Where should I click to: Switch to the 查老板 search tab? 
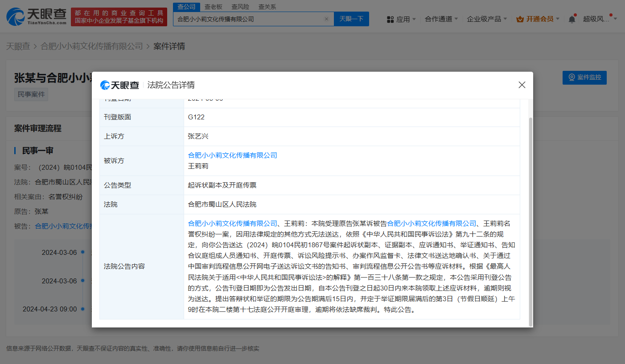click(214, 7)
